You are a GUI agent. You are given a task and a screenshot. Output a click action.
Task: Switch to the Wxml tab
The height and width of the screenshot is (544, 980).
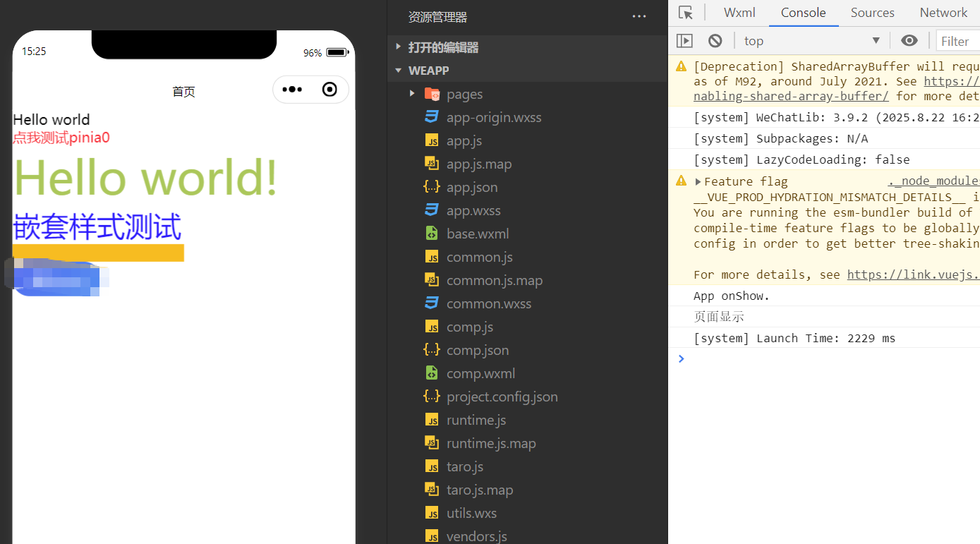(x=739, y=13)
